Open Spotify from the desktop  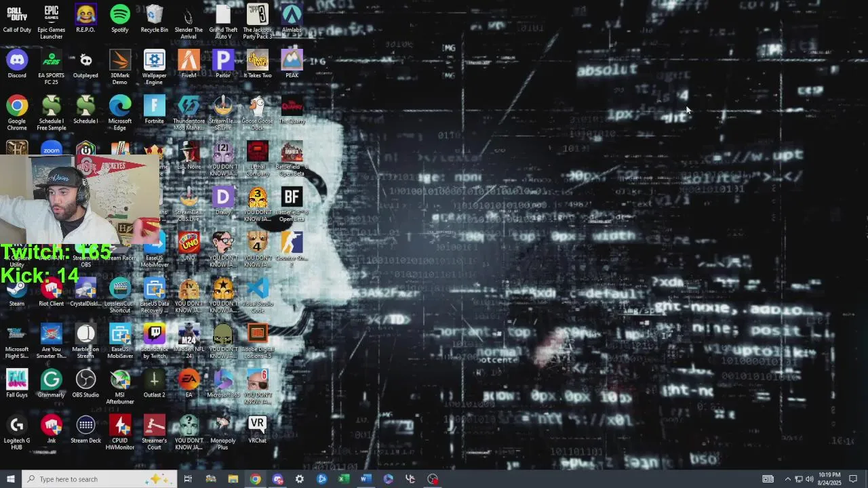[120, 19]
